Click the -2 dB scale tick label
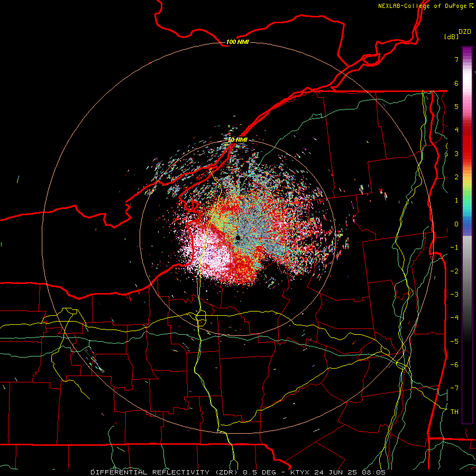This screenshot has height=476, width=476. pyautogui.click(x=454, y=271)
